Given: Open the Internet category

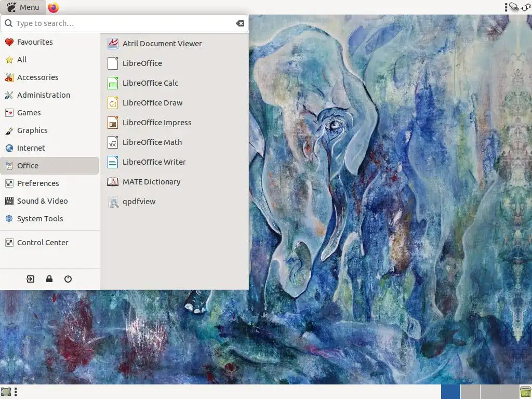Looking at the screenshot, I should click(x=49, y=148).
